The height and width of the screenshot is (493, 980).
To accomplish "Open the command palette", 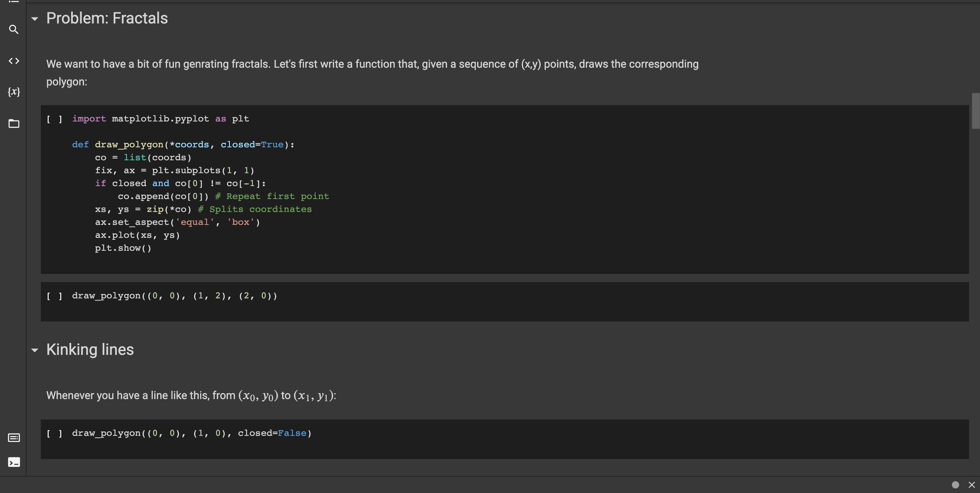I will (14, 438).
